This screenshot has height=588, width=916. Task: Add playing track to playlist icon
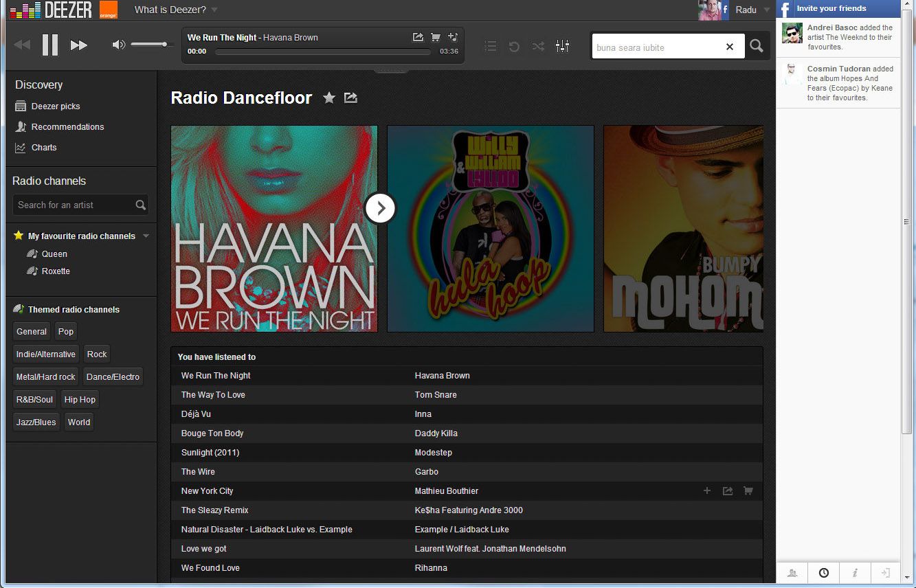click(452, 37)
